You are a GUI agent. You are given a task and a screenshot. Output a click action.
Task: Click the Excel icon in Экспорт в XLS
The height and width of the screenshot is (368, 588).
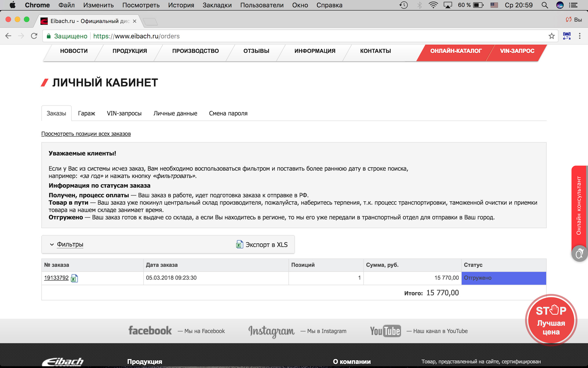click(239, 244)
